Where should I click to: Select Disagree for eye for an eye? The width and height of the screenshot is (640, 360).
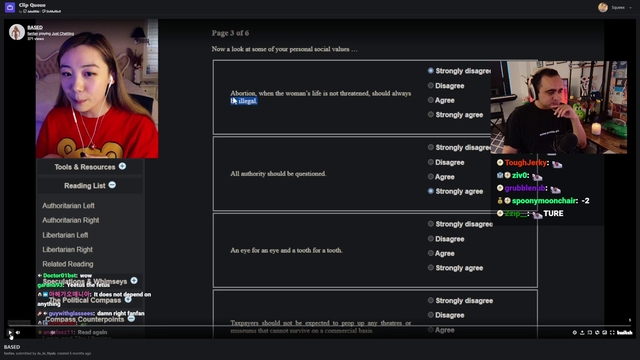[x=431, y=239]
